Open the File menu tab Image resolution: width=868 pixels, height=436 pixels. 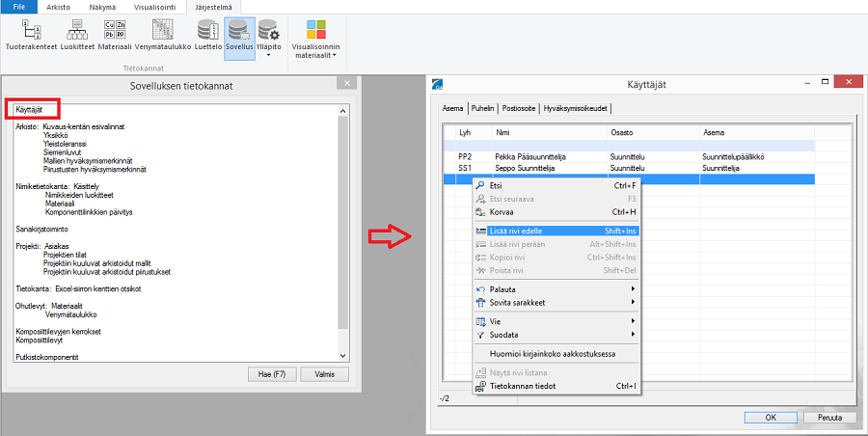(x=19, y=7)
